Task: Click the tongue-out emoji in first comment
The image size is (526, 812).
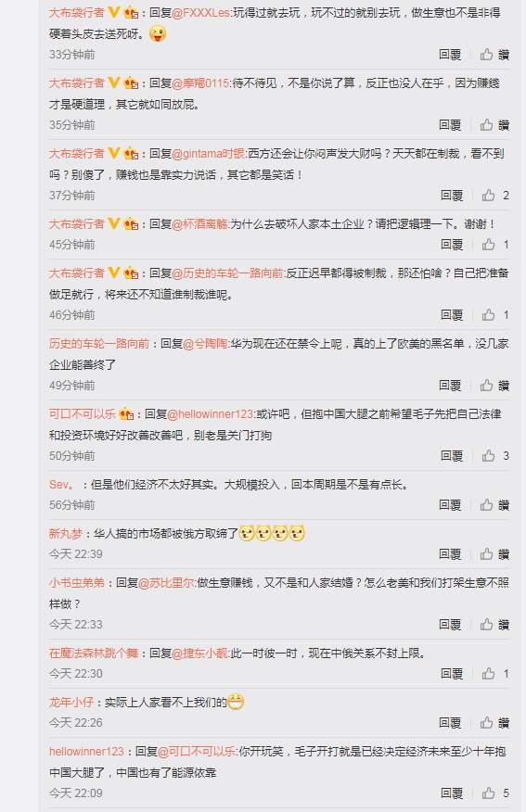Action: [158, 33]
